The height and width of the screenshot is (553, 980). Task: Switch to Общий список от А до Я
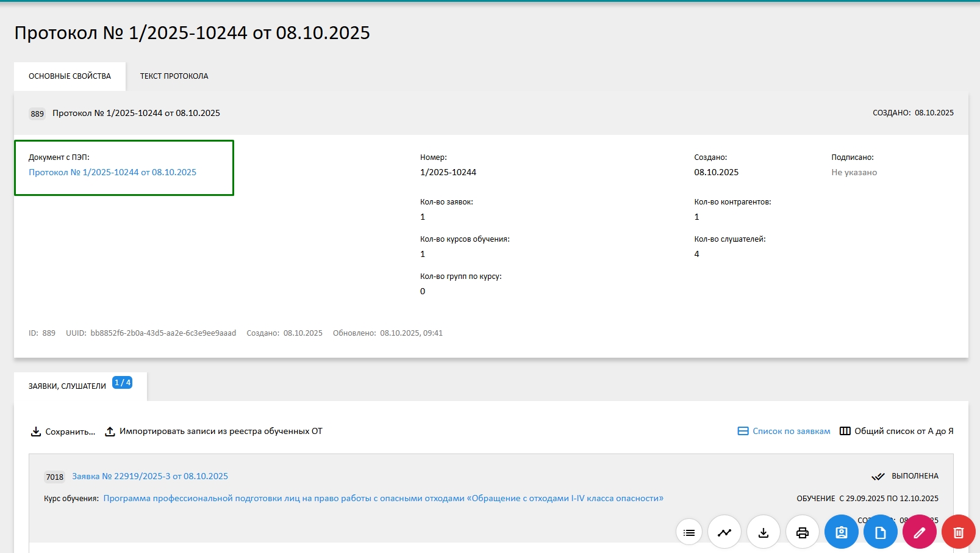pos(896,431)
